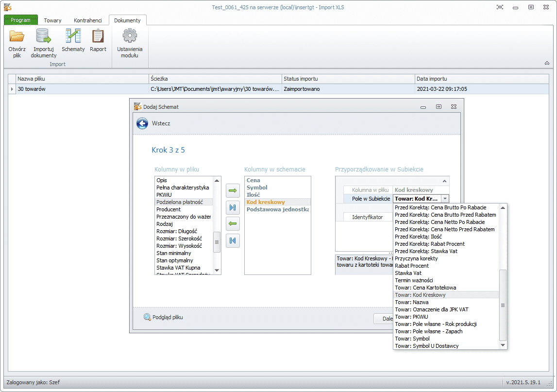Image resolution: width=557 pixels, height=392 pixels.
Task: Select Cena in Kolumny w schemacie
Action: tap(277, 180)
